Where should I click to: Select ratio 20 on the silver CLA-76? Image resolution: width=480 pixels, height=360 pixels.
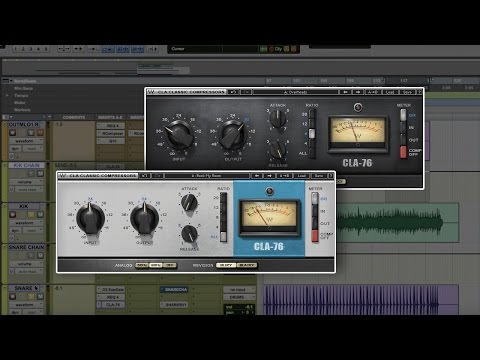pos(223,198)
